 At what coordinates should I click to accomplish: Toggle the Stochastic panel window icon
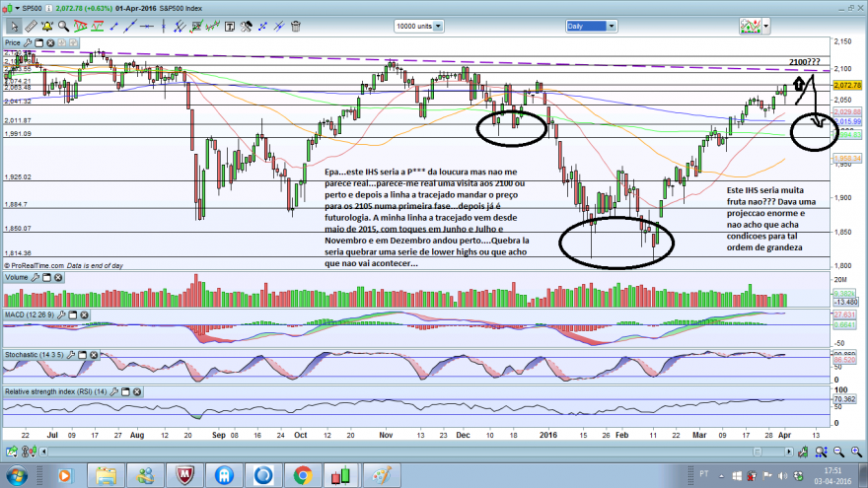(83, 355)
